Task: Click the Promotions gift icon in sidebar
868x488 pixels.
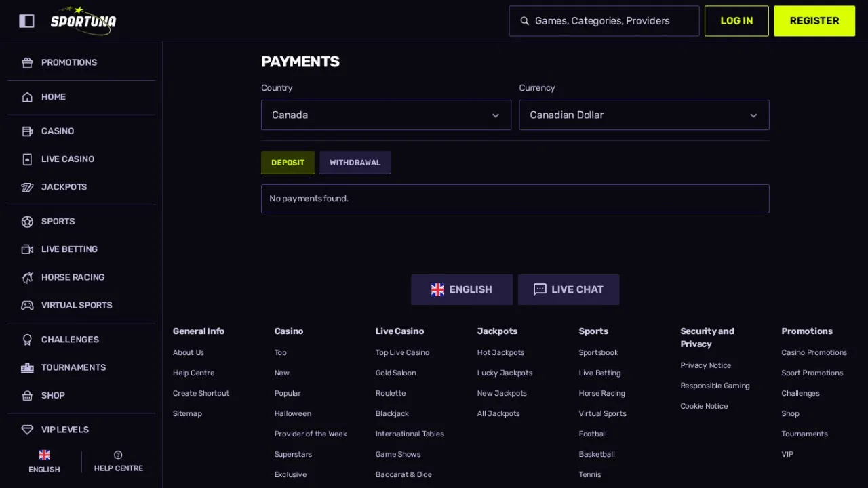Action: coord(27,62)
